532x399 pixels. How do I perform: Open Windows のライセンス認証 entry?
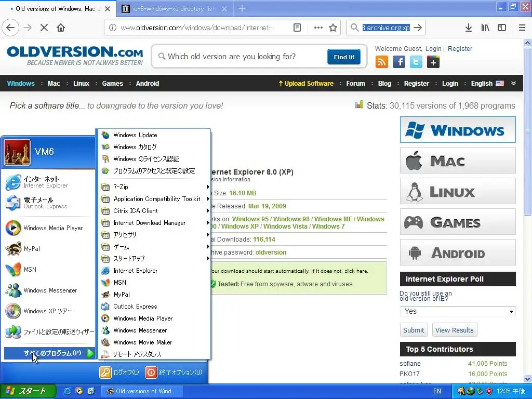(x=154, y=159)
